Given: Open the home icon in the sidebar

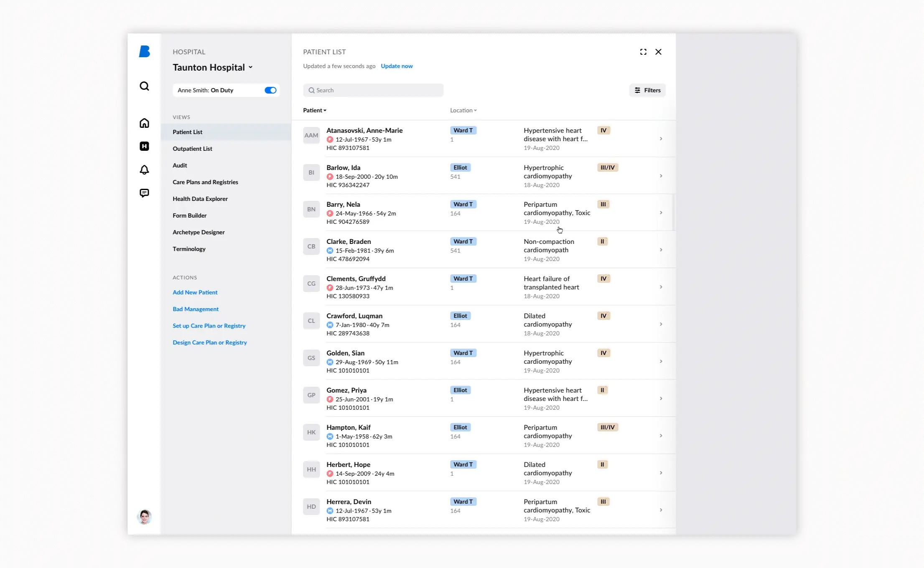Looking at the screenshot, I should [144, 123].
